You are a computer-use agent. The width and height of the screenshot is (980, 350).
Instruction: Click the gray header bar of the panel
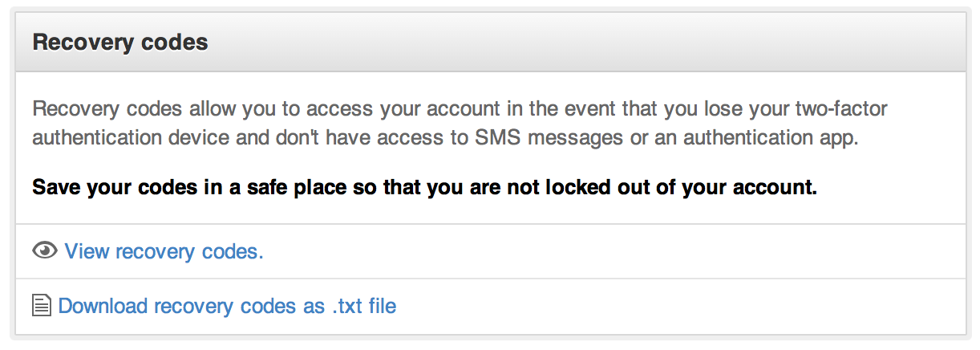tap(490, 43)
